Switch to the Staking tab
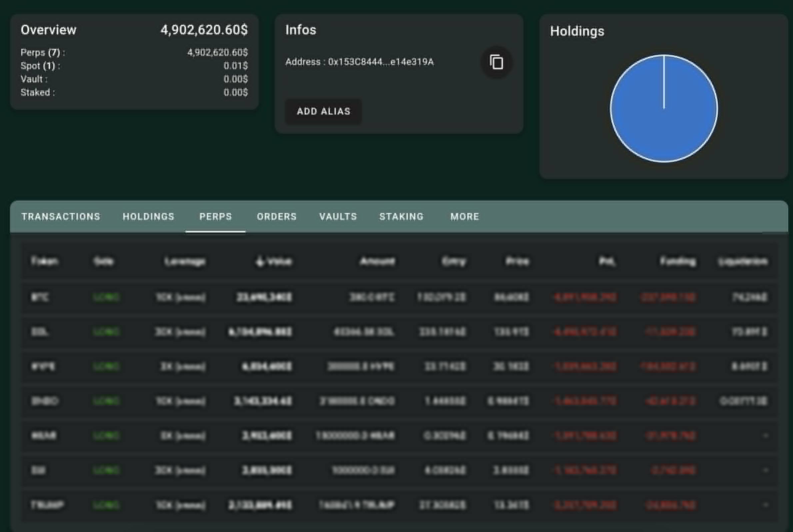This screenshot has width=793, height=532. pyautogui.click(x=401, y=216)
